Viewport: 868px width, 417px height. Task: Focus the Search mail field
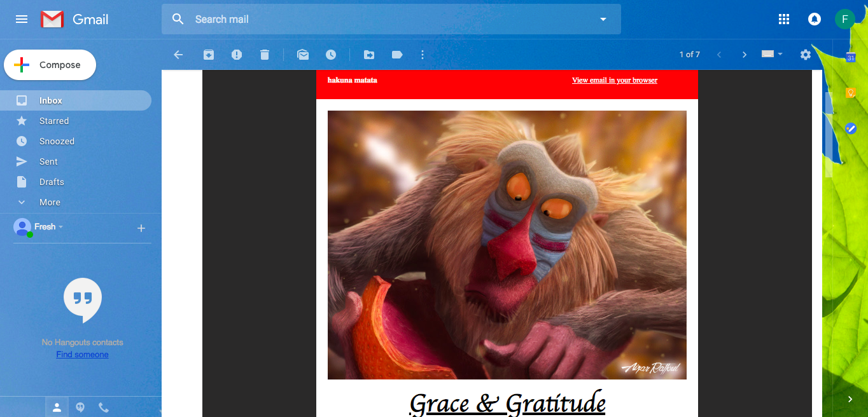click(x=391, y=19)
